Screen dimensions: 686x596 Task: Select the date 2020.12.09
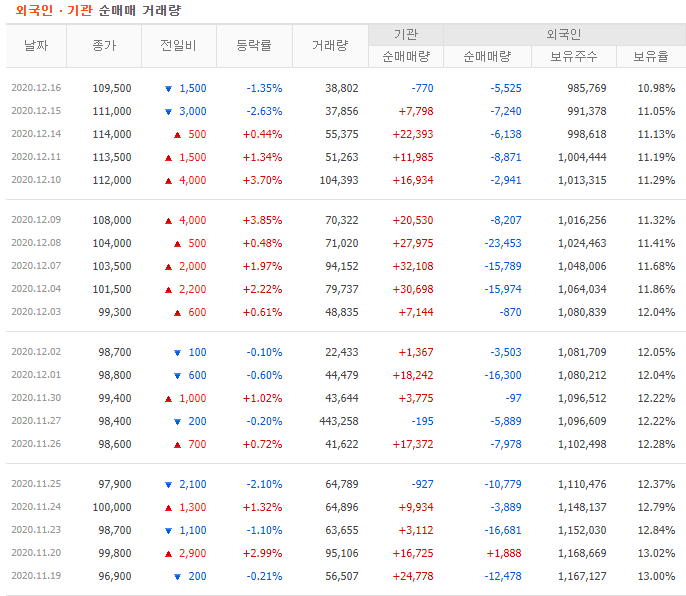coord(36,220)
